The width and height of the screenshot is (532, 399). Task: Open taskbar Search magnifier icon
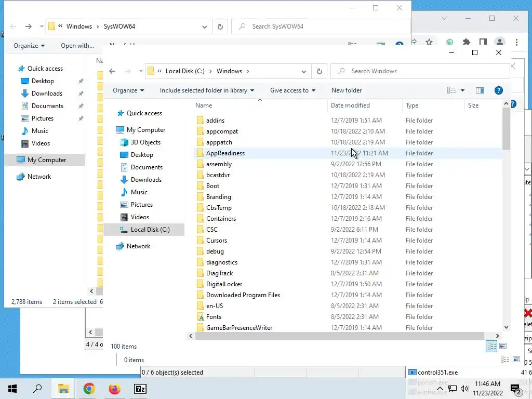pos(37,389)
